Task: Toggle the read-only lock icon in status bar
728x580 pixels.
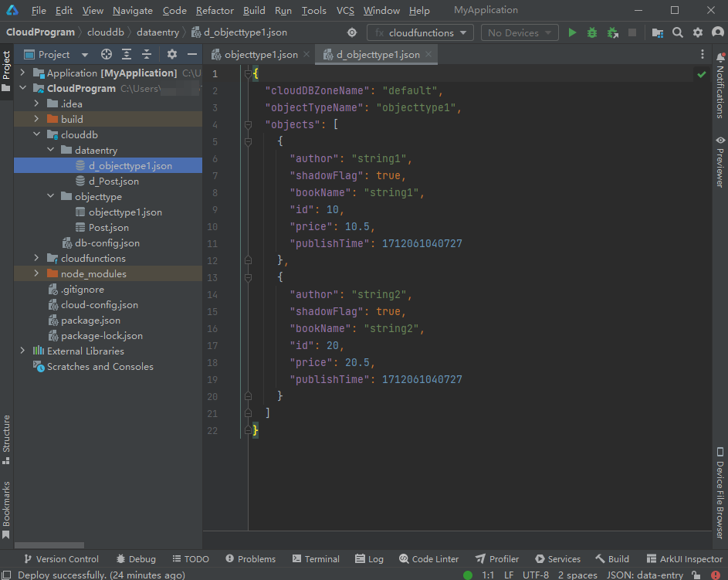Action: click(x=696, y=575)
